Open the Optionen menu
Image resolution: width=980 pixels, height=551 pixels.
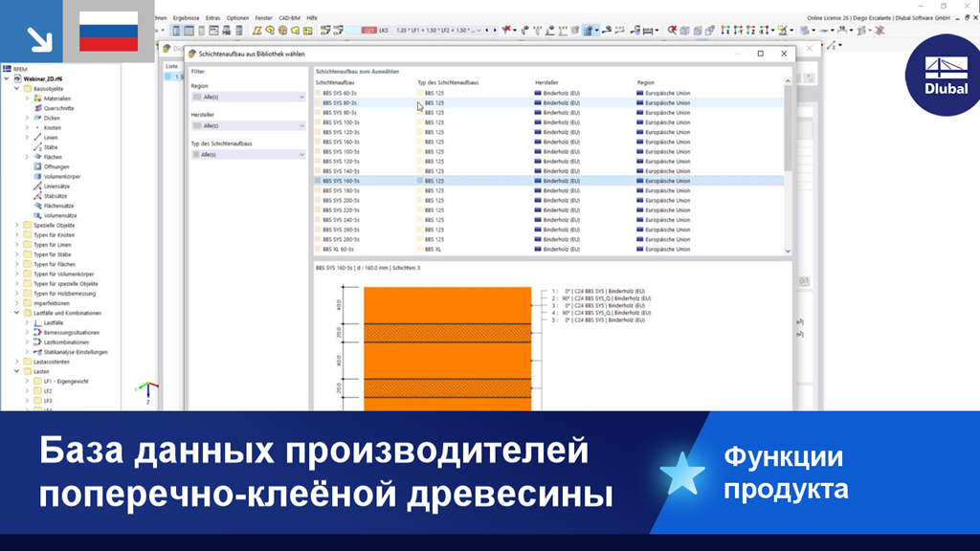[x=237, y=16]
